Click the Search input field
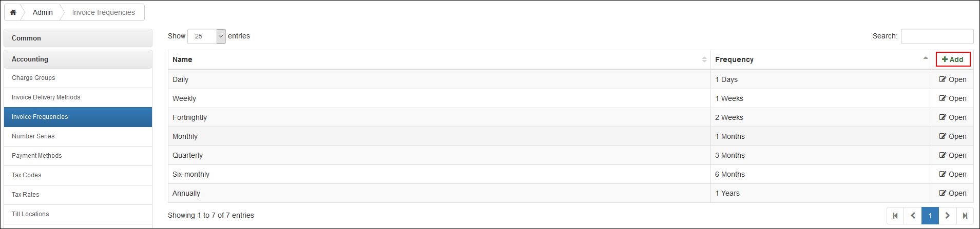The height and width of the screenshot is (229, 980). [x=937, y=36]
